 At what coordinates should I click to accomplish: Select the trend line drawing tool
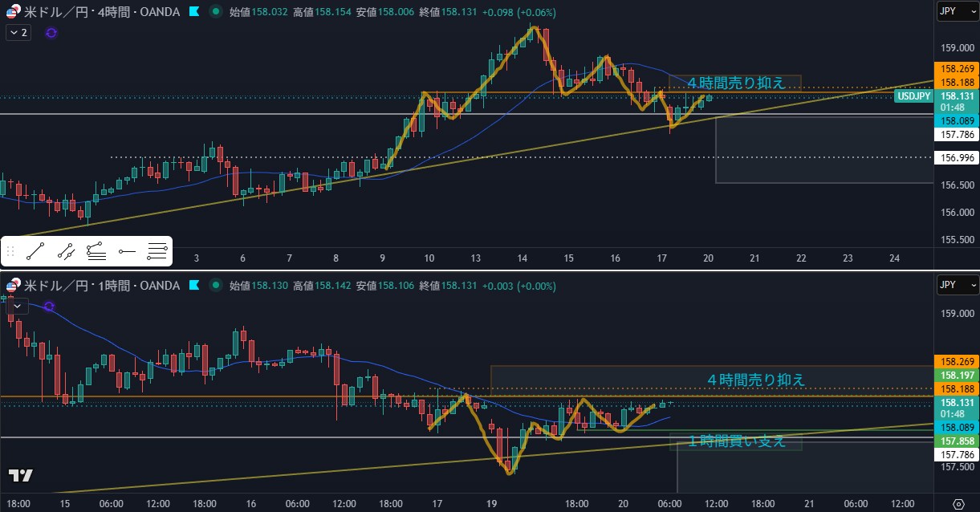tap(35, 252)
